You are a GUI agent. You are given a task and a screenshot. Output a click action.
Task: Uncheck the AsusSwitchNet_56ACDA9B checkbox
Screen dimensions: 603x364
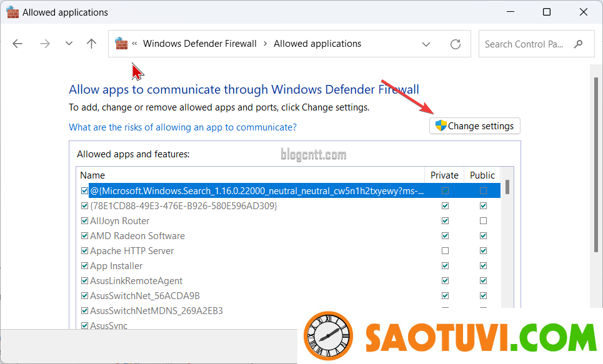(84, 295)
